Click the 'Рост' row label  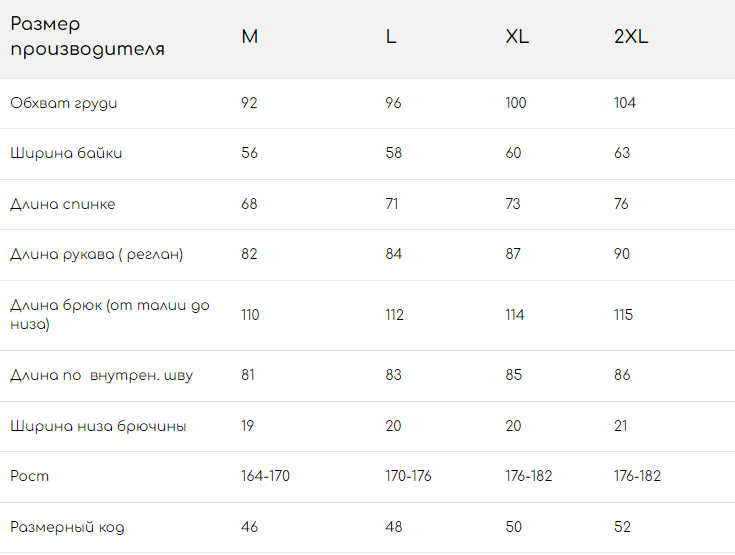click(x=29, y=476)
